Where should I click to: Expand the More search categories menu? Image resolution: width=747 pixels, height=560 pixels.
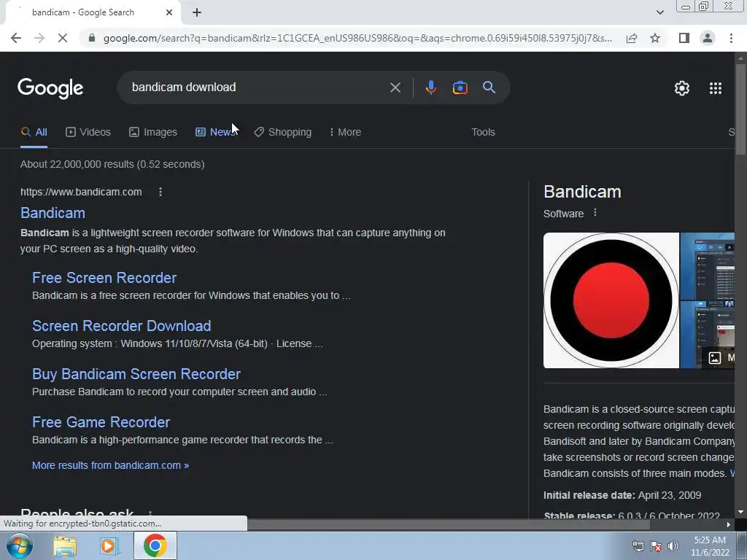click(x=345, y=133)
